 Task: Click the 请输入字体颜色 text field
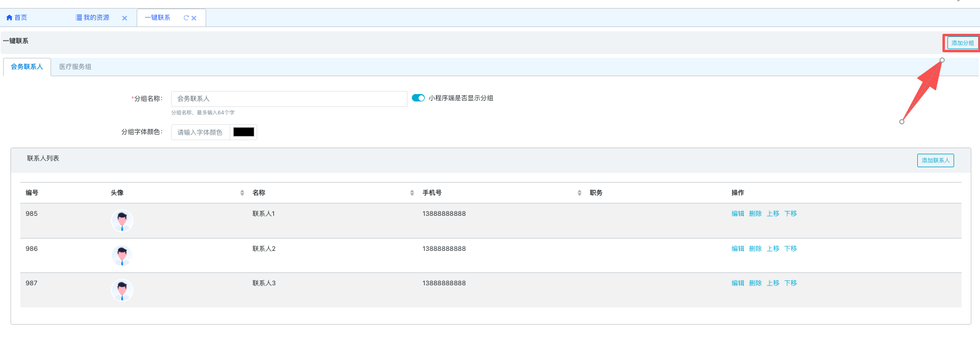[201, 132]
